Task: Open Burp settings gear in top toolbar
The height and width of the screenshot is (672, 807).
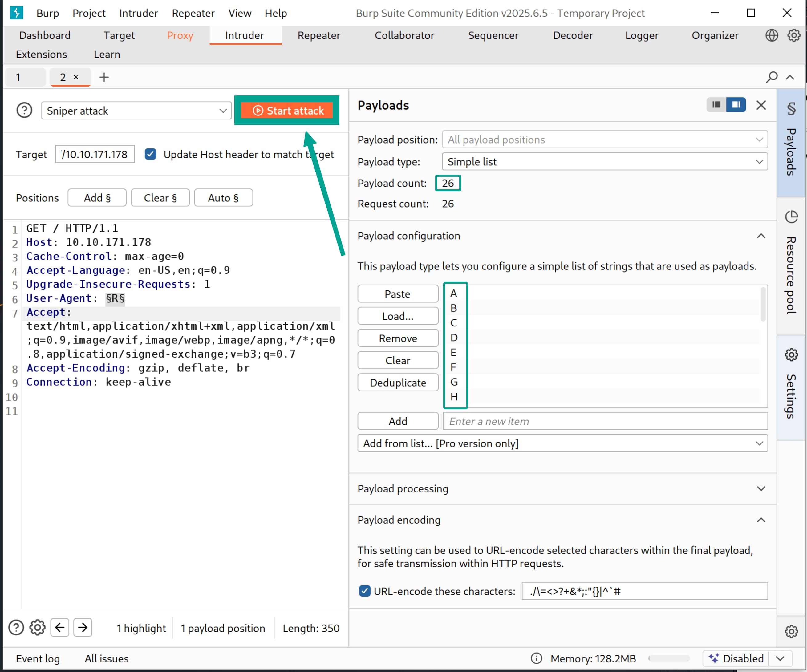Action: [793, 35]
